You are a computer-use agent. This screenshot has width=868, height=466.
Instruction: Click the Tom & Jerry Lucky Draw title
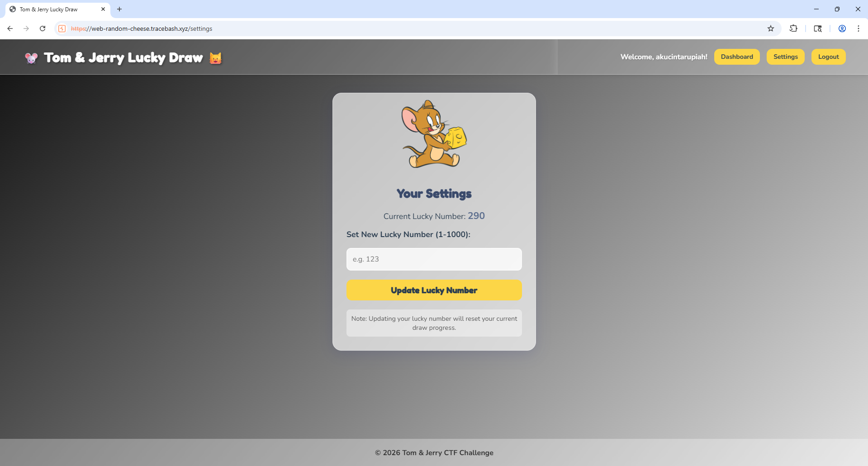click(123, 58)
